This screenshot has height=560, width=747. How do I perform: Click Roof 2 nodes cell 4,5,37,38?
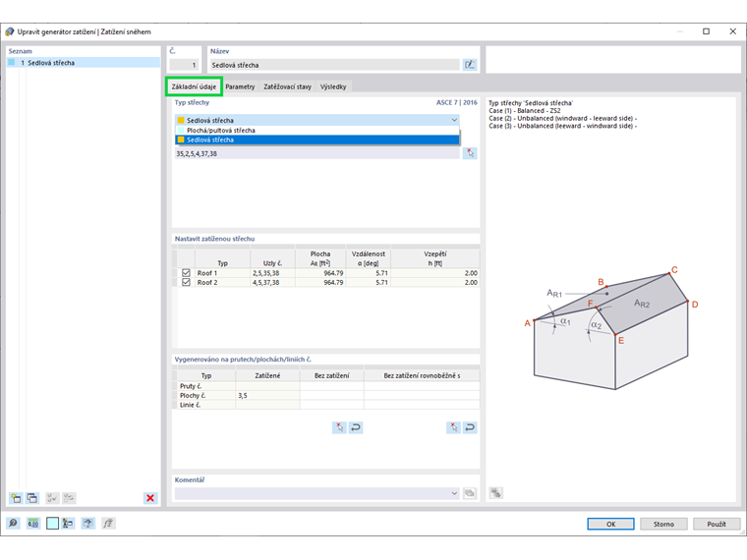[x=272, y=282]
